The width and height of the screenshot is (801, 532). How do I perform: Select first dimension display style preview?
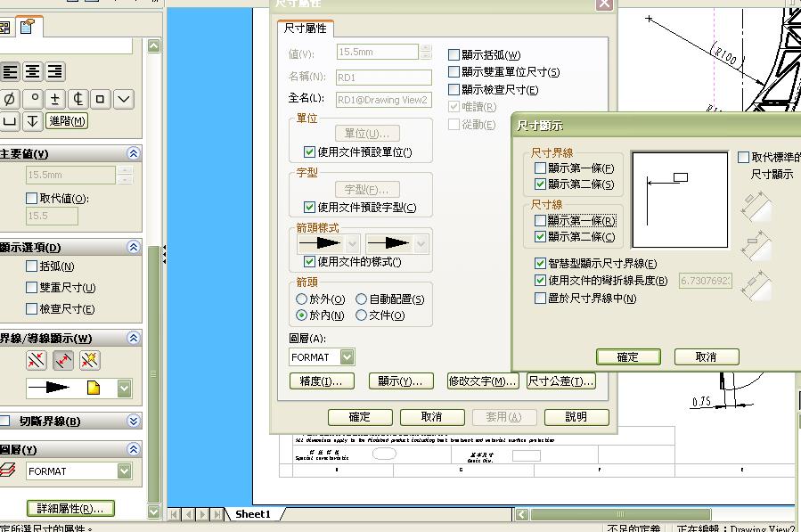tap(756, 207)
